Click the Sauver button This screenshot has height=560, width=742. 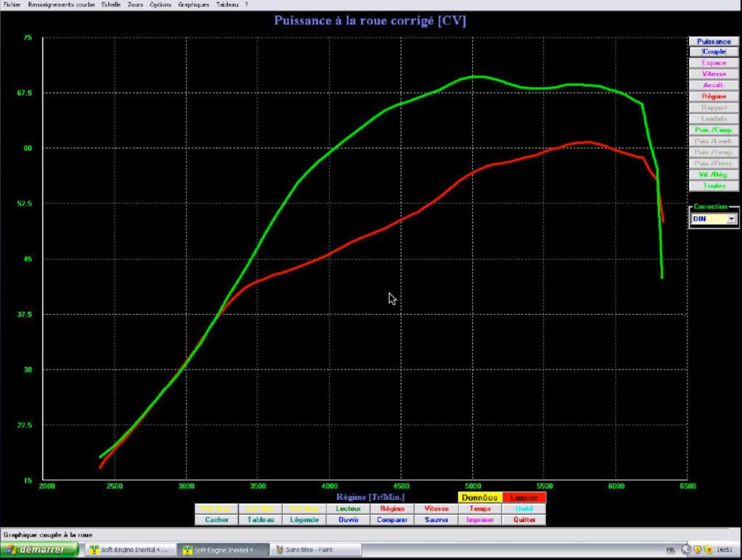436,519
